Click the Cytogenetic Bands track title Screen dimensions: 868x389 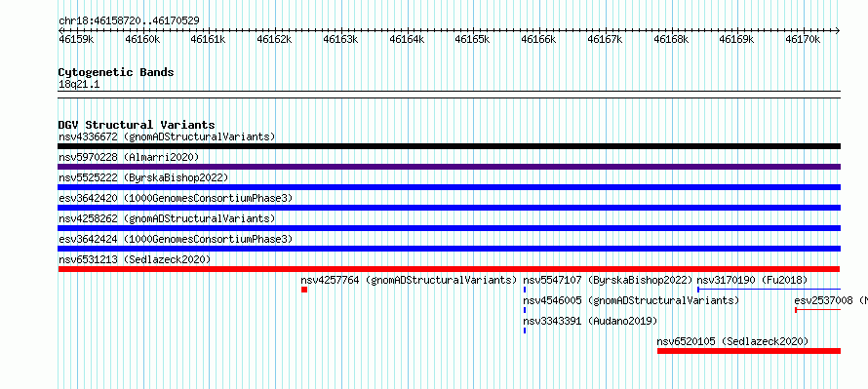pyautogui.click(x=116, y=72)
